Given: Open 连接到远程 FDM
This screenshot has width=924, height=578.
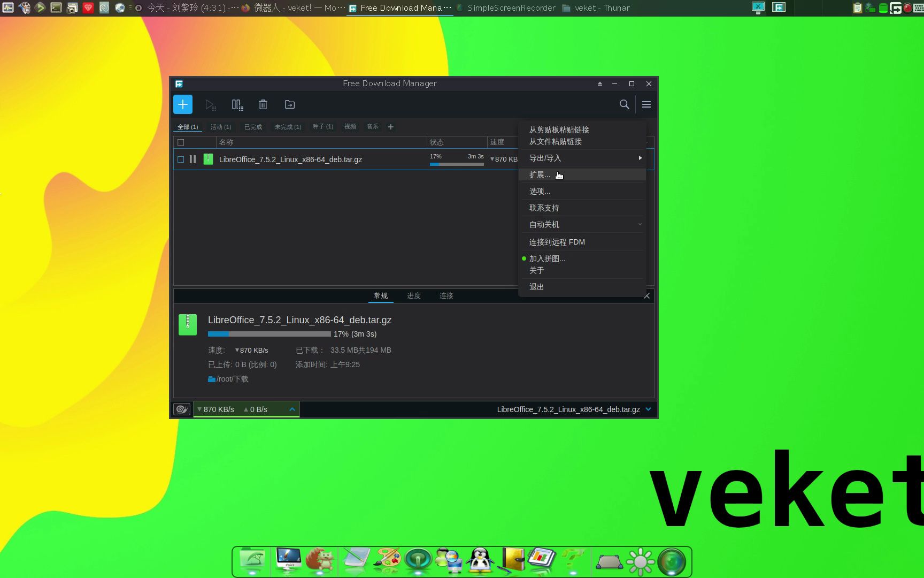Looking at the screenshot, I should click(556, 242).
